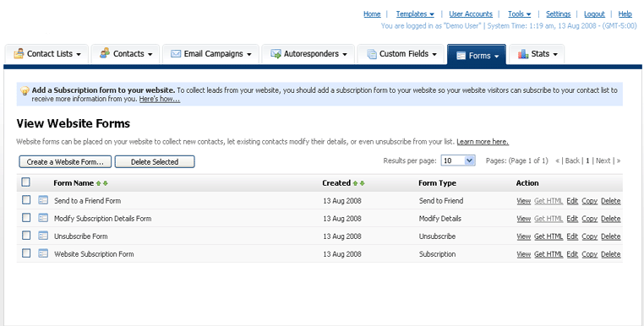Edit the Send to a Friend Form

click(572, 201)
